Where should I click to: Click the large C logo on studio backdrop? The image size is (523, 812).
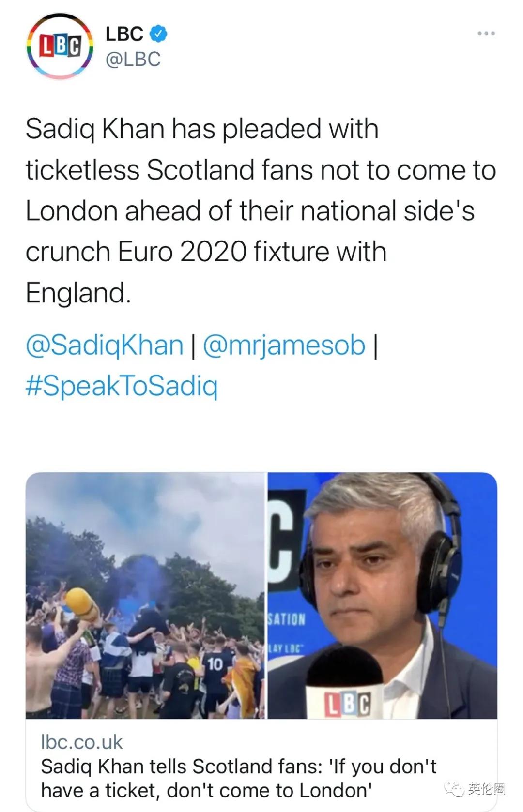tap(287, 542)
